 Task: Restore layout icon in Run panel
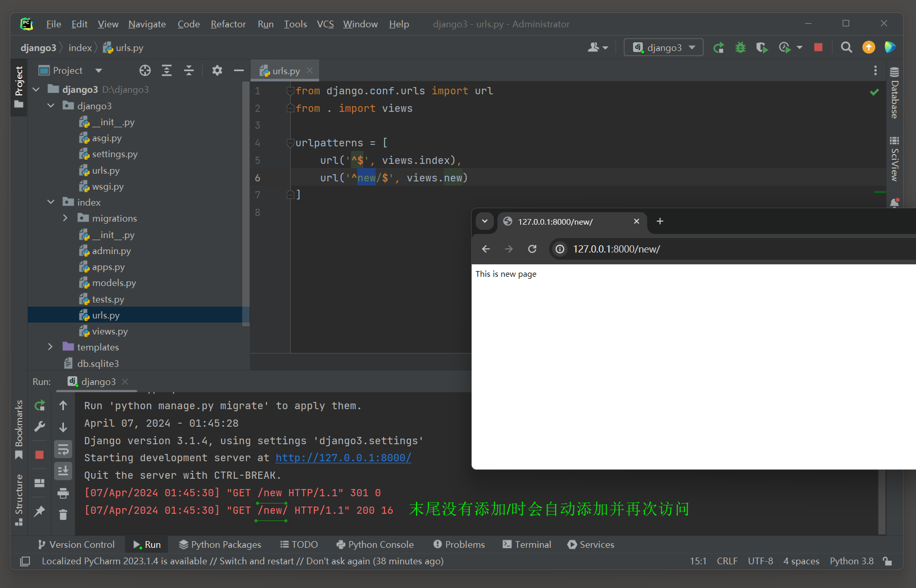coord(40,483)
